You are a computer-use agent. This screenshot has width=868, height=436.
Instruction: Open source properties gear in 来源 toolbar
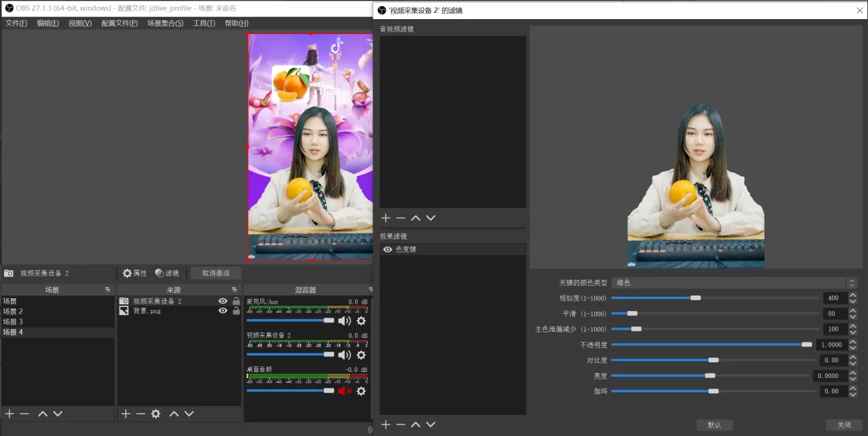(x=156, y=414)
